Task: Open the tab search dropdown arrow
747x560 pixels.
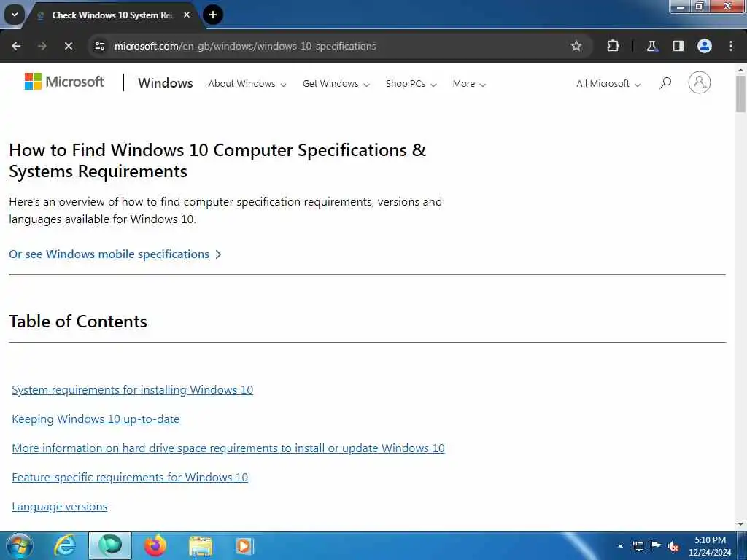Action: click(15, 15)
